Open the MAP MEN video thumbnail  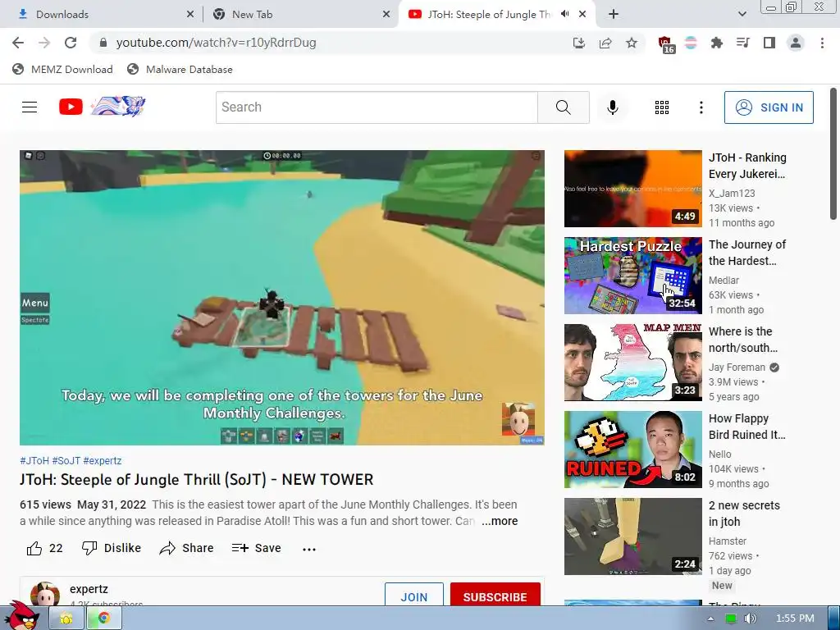point(632,362)
